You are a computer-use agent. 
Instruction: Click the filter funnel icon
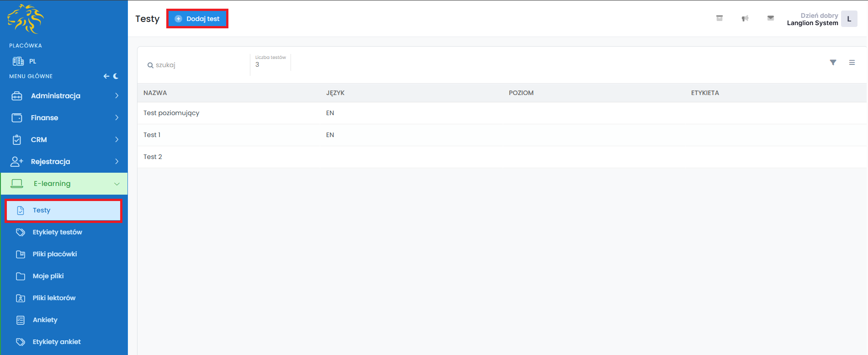pyautogui.click(x=833, y=63)
